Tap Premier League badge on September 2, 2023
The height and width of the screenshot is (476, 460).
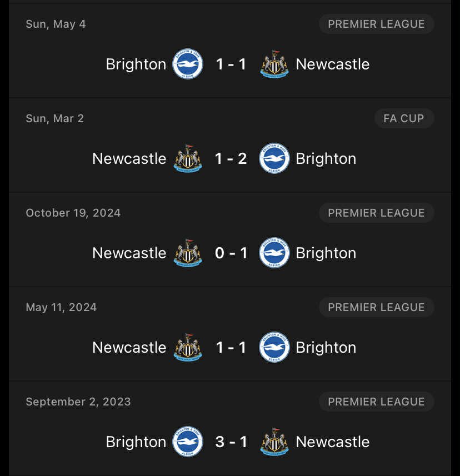pos(376,402)
